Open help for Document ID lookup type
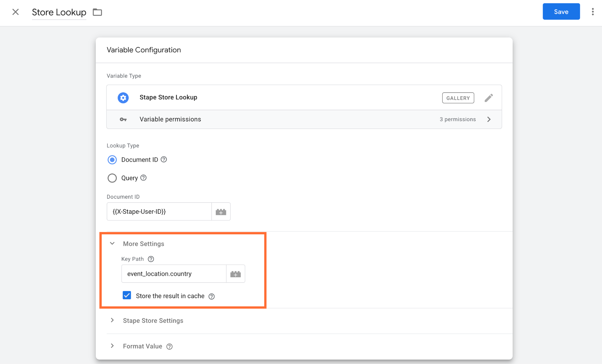Screen dimensions: 602x364 (164, 159)
